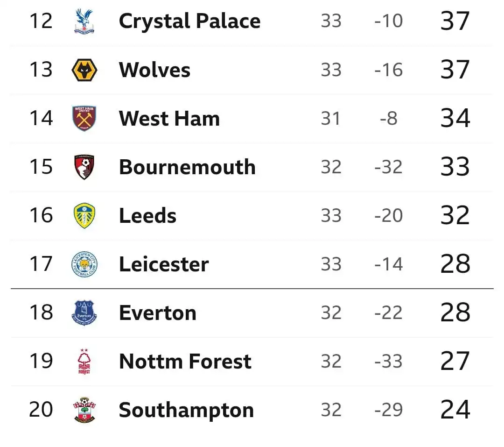Select the West Ham team name
Viewport: 504px width, 447px height.
click(x=169, y=119)
